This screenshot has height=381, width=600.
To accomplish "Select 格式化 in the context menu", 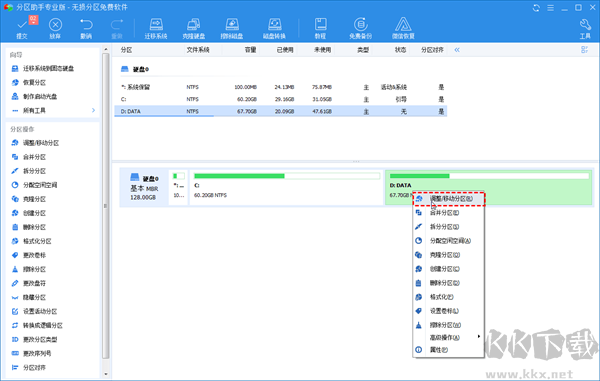I will (x=448, y=297).
